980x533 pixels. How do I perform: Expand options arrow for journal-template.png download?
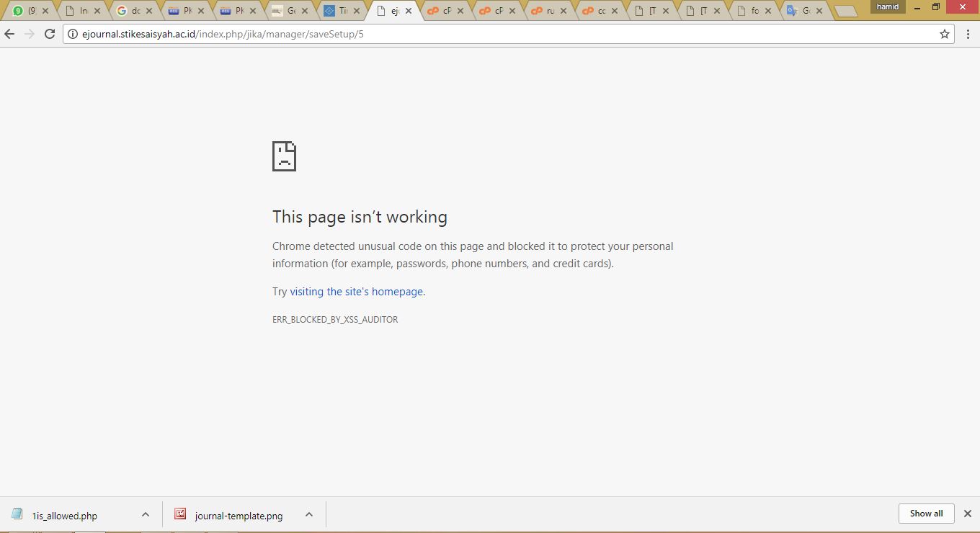coord(309,514)
